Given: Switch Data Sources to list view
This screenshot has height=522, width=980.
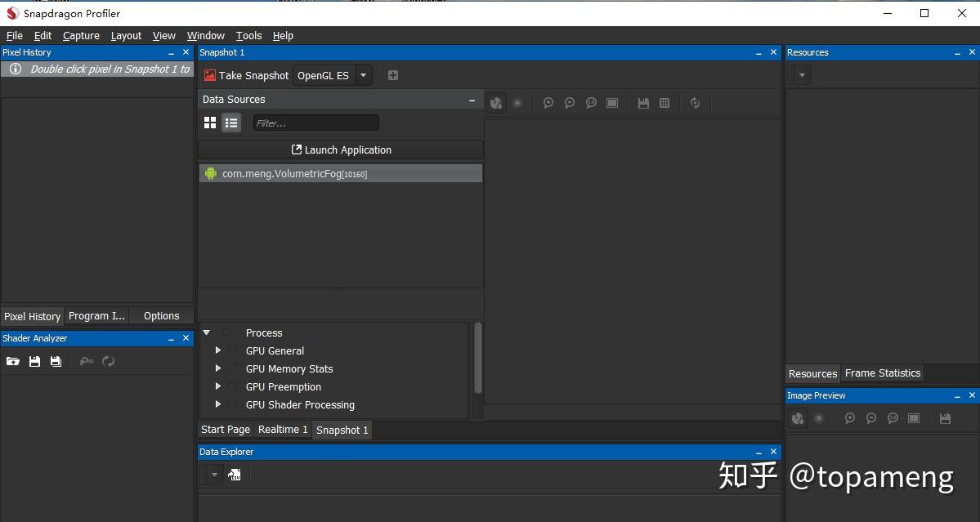Looking at the screenshot, I should (x=231, y=123).
